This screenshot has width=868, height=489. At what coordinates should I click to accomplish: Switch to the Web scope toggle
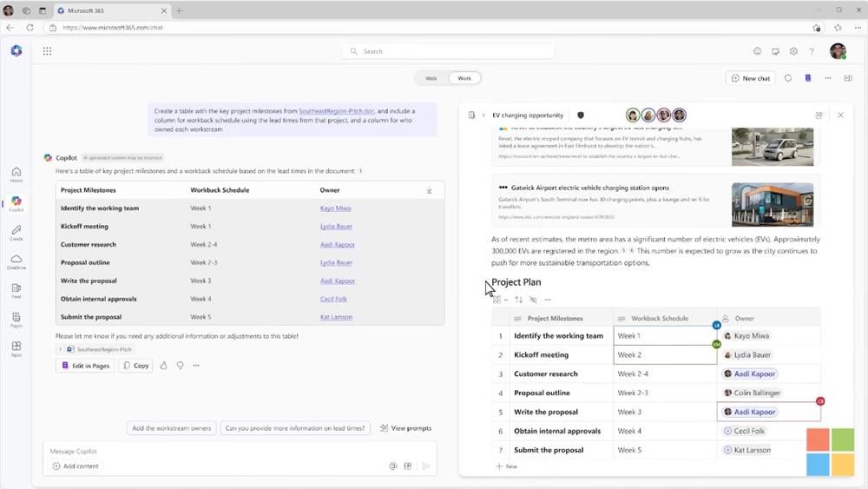pyautogui.click(x=431, y=78)
